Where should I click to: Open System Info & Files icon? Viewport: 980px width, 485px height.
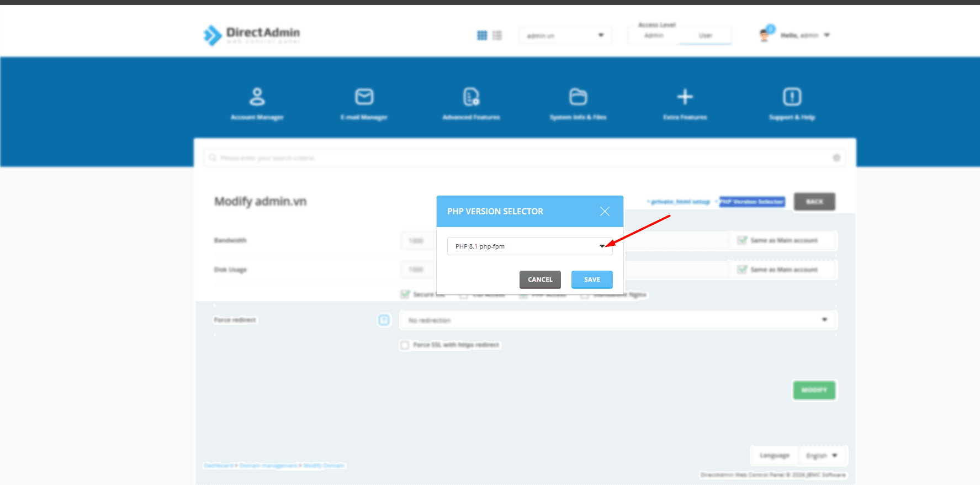(x=578, y=97)
